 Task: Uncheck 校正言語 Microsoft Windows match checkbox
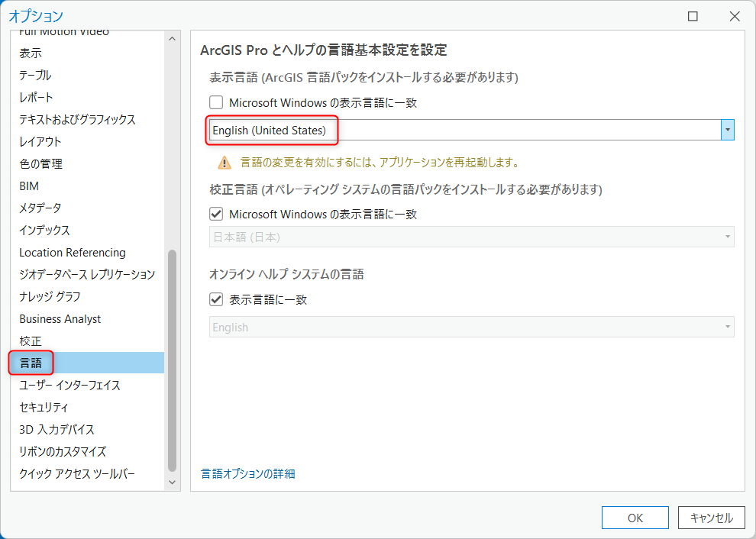point(216,214)
